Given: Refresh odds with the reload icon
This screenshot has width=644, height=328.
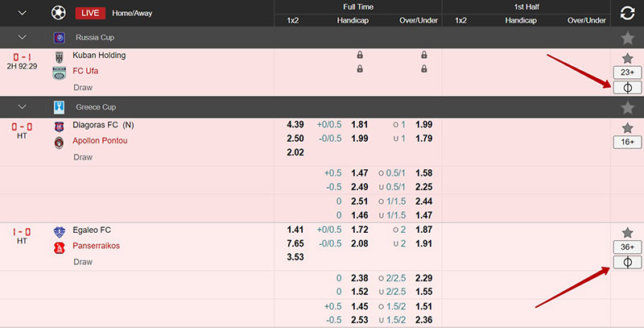Looking at the screenshot, I should pos(627,13).
